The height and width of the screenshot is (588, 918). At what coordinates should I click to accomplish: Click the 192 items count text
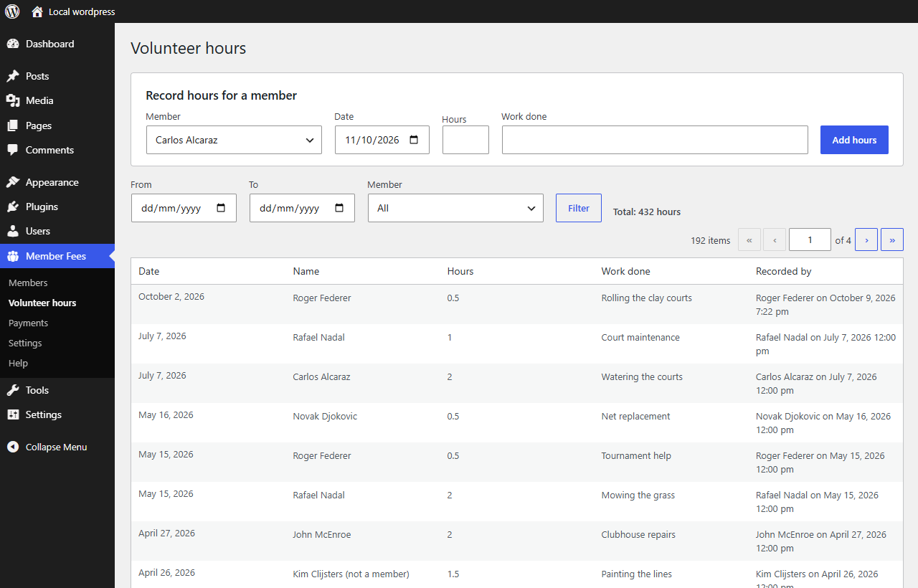coord(710,240)
